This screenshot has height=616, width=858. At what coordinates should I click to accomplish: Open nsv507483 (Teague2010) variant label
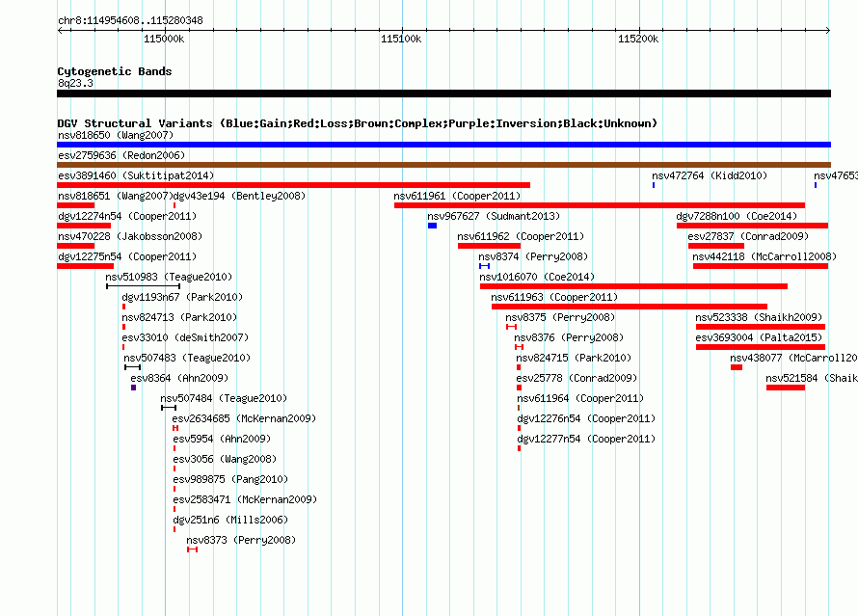[x=187, y=358]
